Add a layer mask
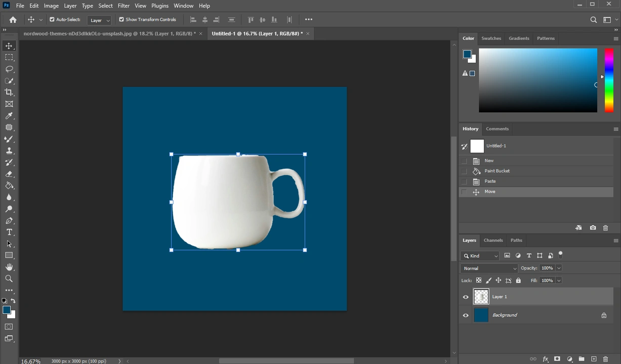Viewport: 621px width, 364px height. [557, 359]
